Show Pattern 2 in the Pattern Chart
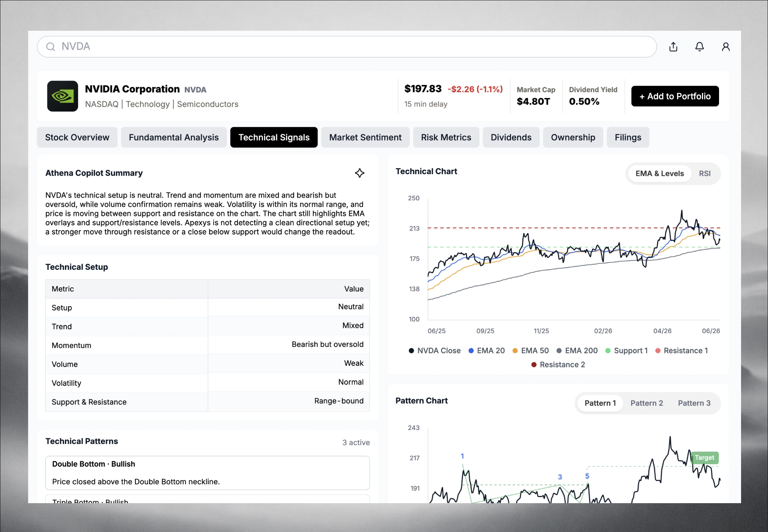The height and width of the screenshot is (532, 768). (x=647, y=403)
